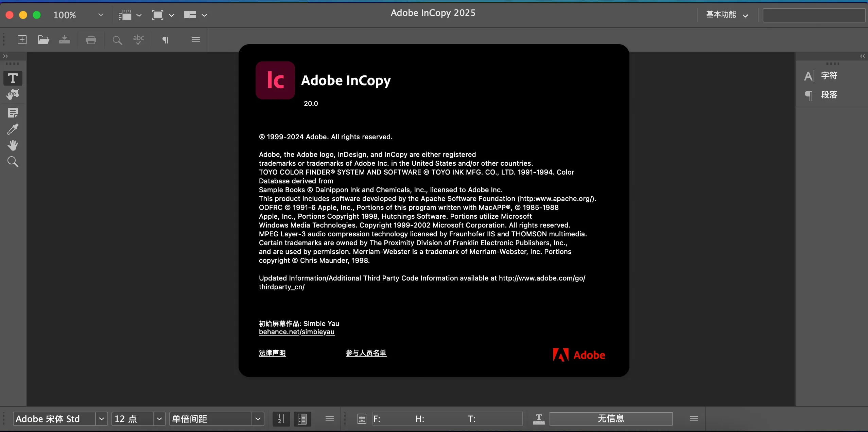This screenshot has width=868, height=432.
Task: Click the 法律声明 link
Action: click(272, 353)
